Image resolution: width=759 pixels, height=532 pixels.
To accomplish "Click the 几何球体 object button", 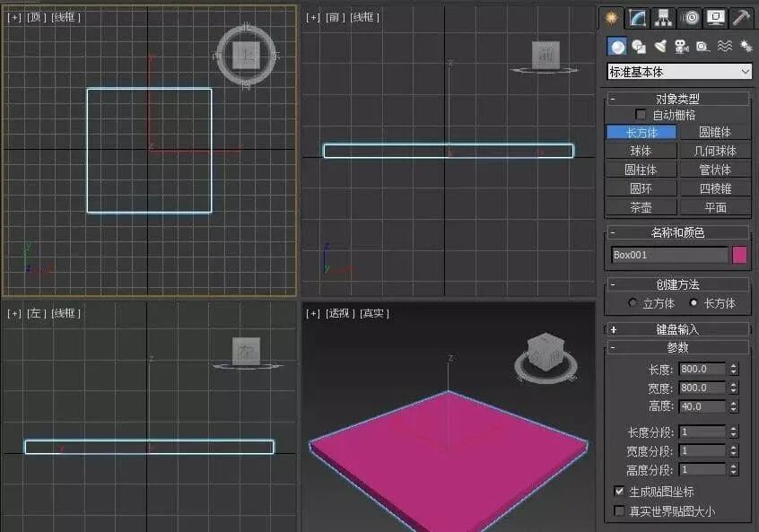I will pos(715,151).
